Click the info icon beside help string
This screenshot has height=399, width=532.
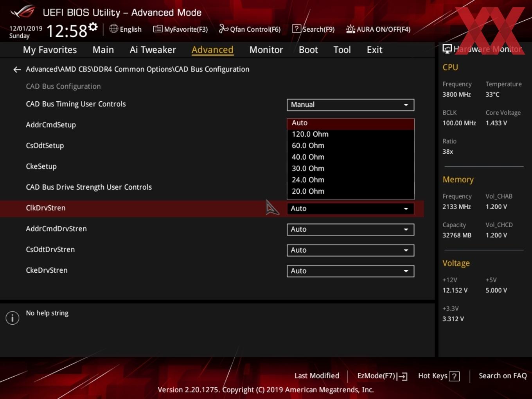click(13, 318)
